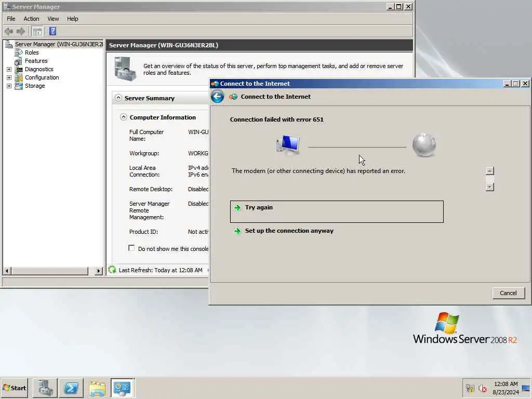Click the server overview icon in header pane

[125, 69]
